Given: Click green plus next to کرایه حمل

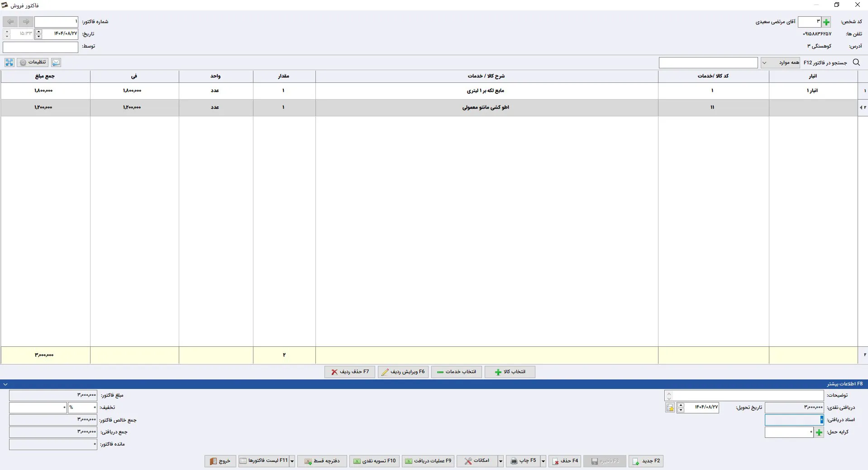Looking at the screenshot, I should point(819,432).
